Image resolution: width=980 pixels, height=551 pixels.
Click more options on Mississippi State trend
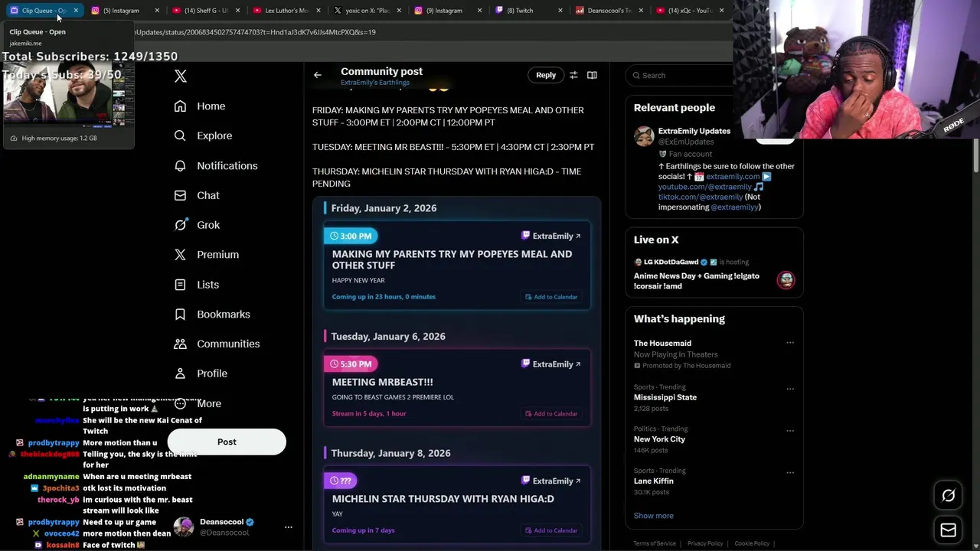(x=790, y=389)
